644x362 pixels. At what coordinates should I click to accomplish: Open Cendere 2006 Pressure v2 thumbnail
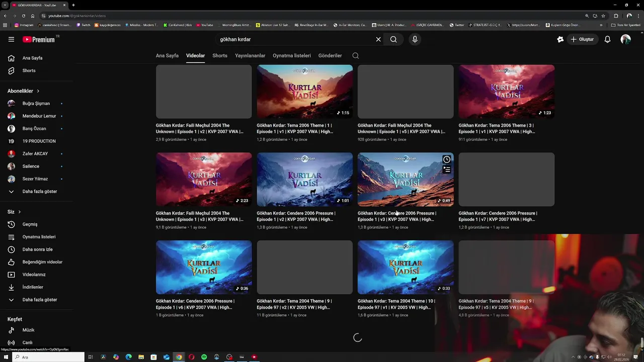[305, 179]
